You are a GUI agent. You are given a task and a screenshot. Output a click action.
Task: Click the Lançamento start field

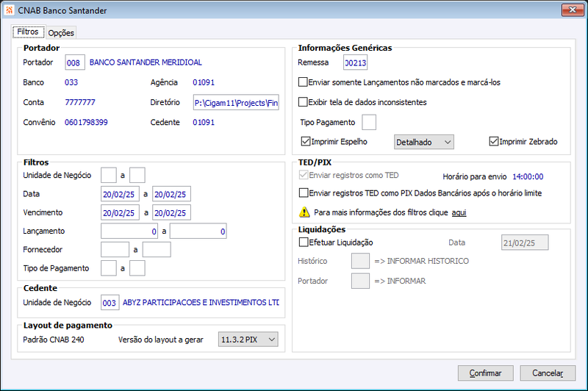(129, 231)
